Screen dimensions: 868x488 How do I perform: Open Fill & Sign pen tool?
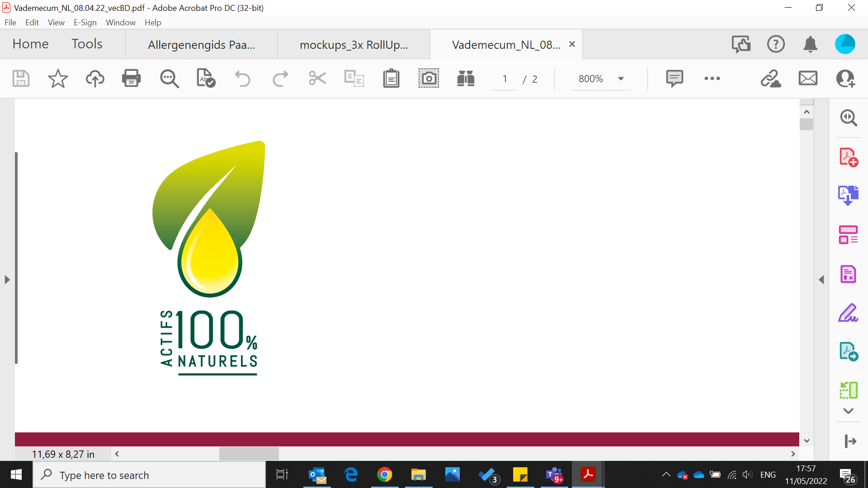pyautogui.click(x=848, y=313)
